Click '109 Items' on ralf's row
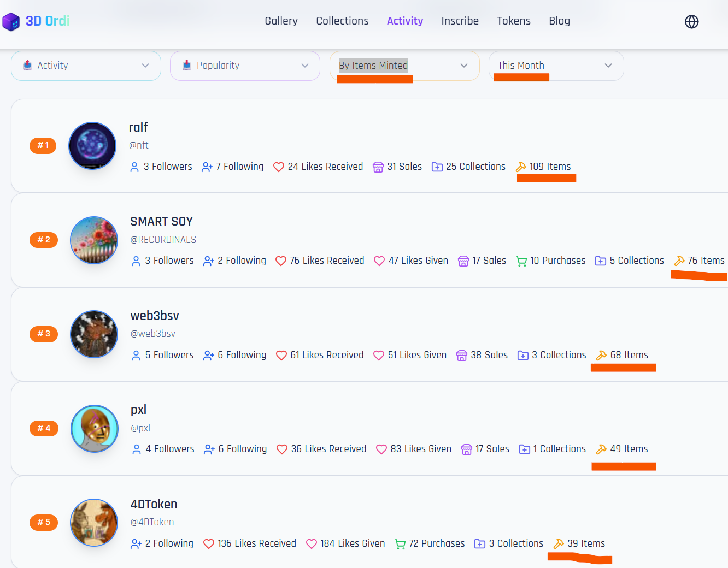Screen dimensions: 728x568 550,167
